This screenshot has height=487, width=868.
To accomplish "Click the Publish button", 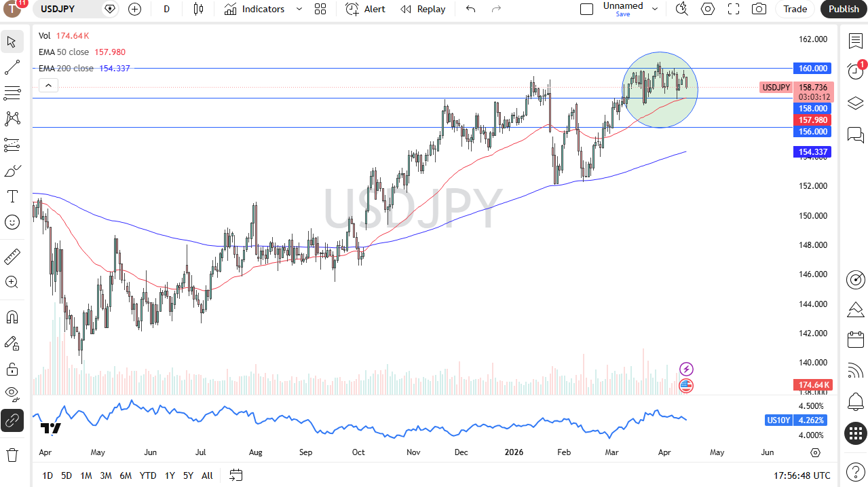I will tap(843, 9).
